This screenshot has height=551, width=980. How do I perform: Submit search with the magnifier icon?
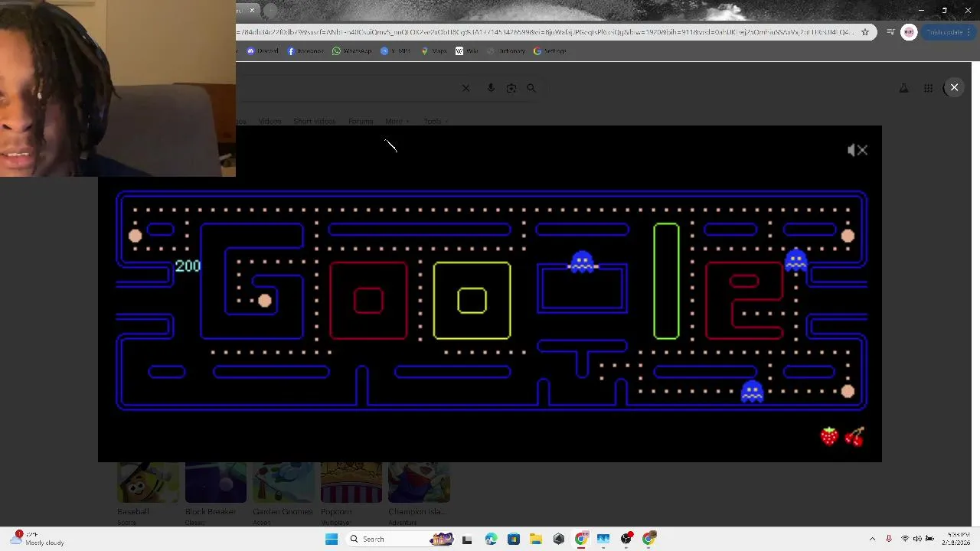(x=531, y=88)
